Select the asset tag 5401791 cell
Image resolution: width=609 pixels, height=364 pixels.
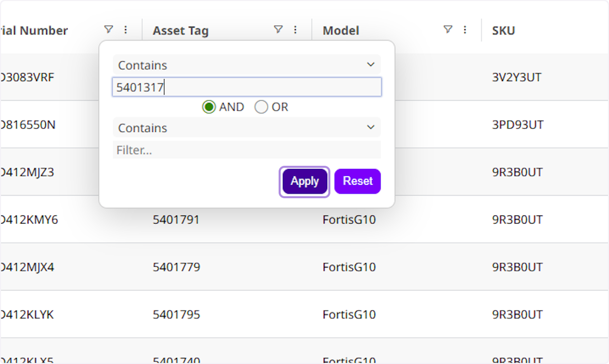point(176,220)
